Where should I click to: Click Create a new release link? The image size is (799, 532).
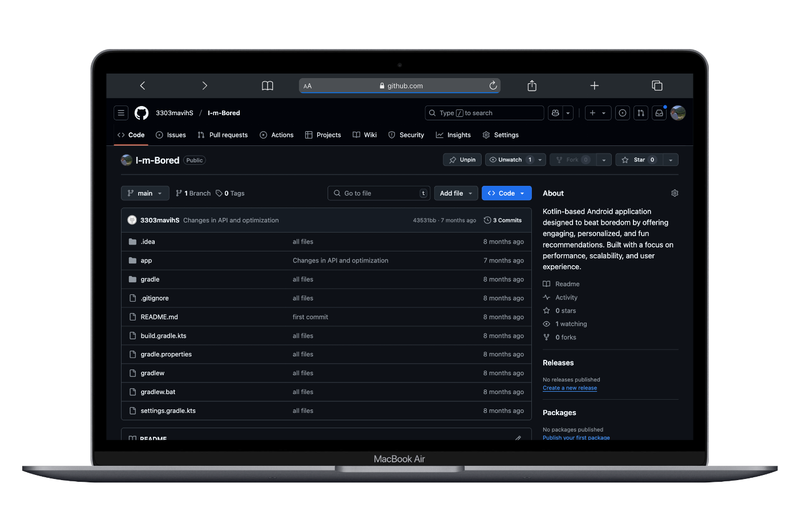[570, 388]
